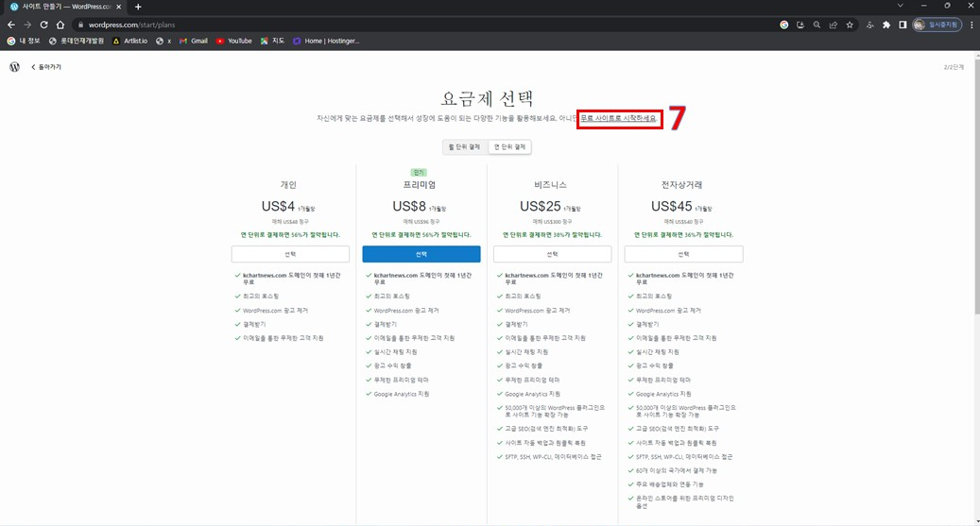Open the browser Home icon

point(60,25)
